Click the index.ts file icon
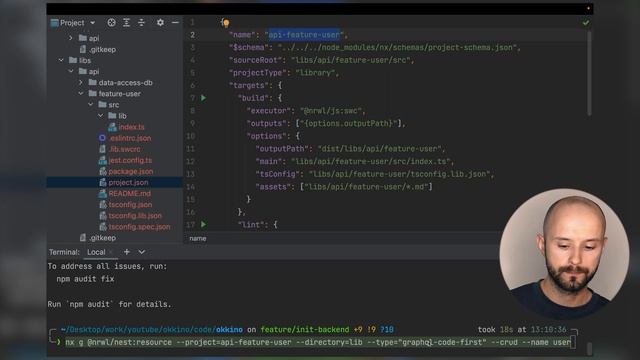640x360 pixels. point(112,127)
